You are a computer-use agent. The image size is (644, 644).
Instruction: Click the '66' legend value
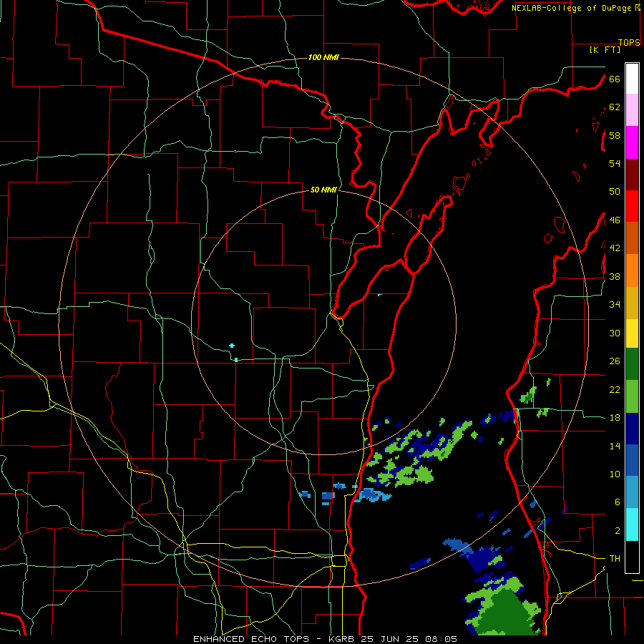click(615, 79)
